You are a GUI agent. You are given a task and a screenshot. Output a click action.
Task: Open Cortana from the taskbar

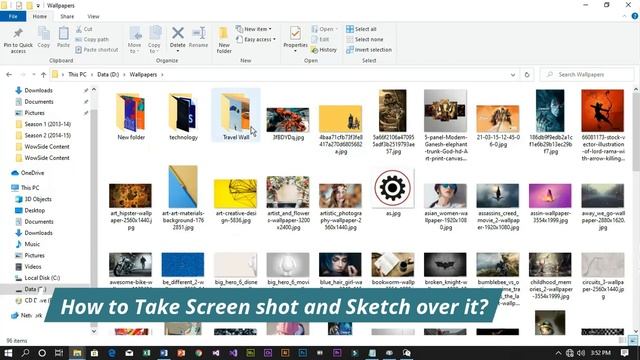tap(42, 353)
